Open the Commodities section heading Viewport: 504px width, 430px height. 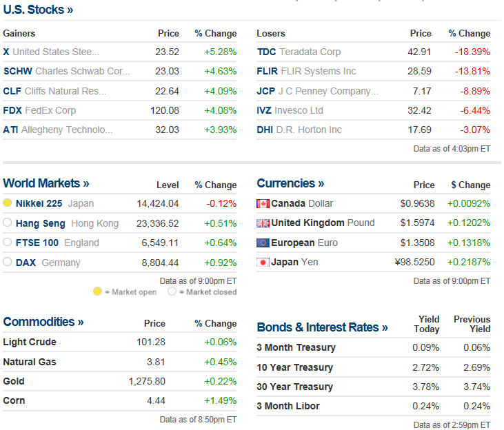[43, 322]
